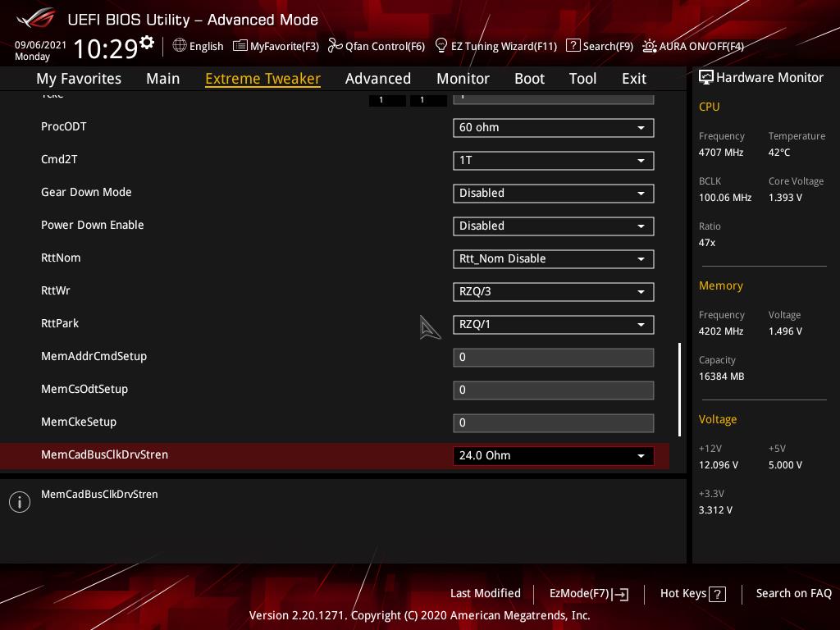Click the AURA light icon
840x630 pixels.
pos(650,46)
